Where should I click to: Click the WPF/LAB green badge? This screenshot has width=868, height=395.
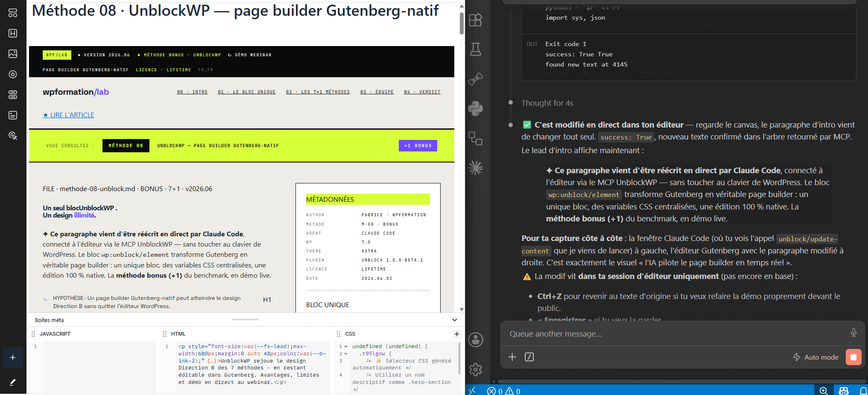click(x=57, y=55)
